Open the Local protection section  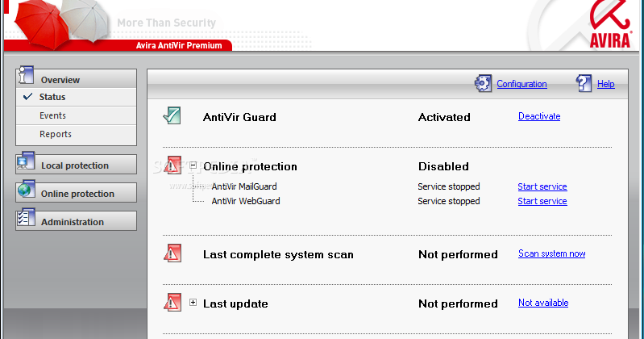point(76,165)
